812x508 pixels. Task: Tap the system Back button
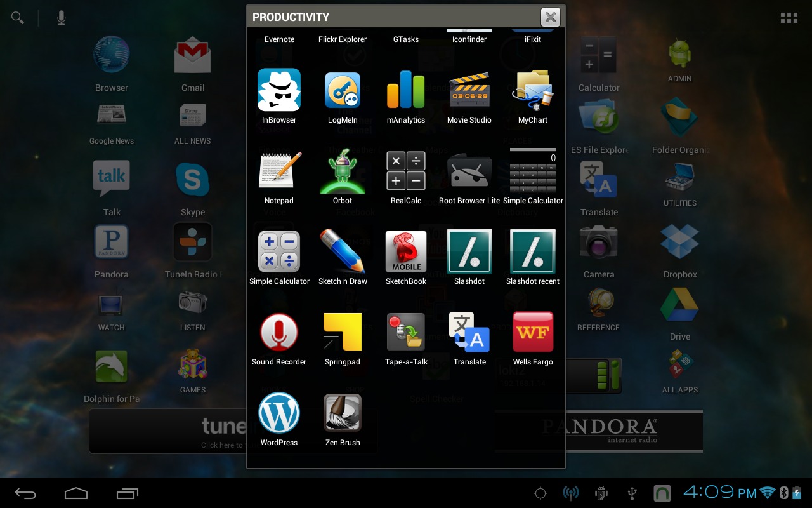(x=25, y=493)
